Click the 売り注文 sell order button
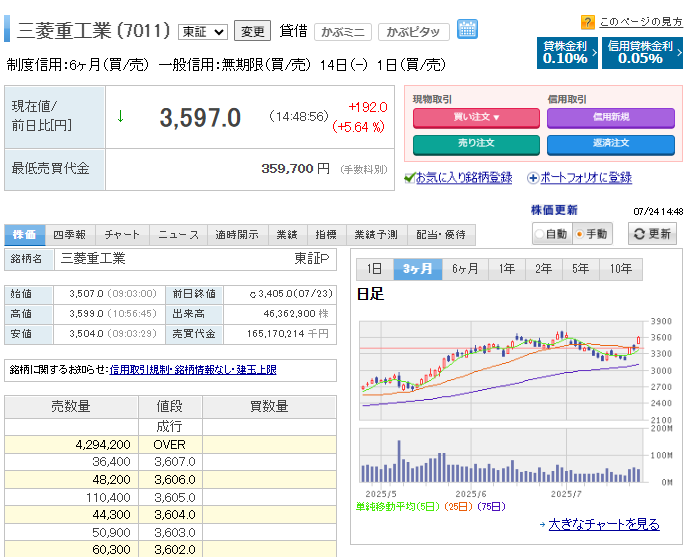The image size is (693, 557). pyautogui.click(x=476, y=144)
